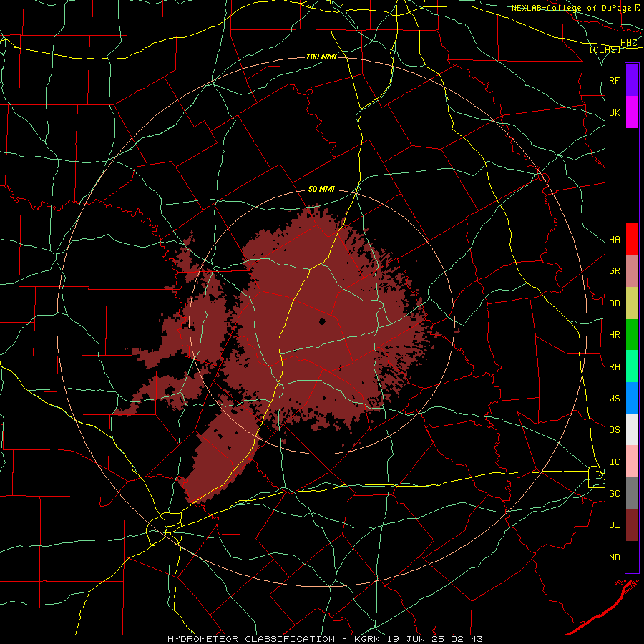Click the UK magenta legend swatch
644x644 pixels.
click(632, 112)
